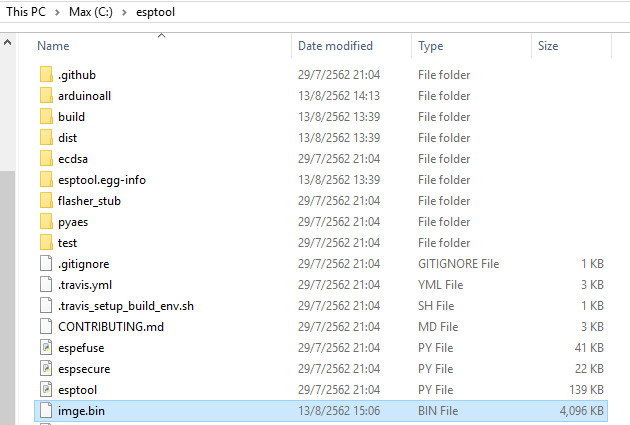Click the MD File type cell
Screen dimensions: 630x425
pyautogui.click(x=438, y=327)
